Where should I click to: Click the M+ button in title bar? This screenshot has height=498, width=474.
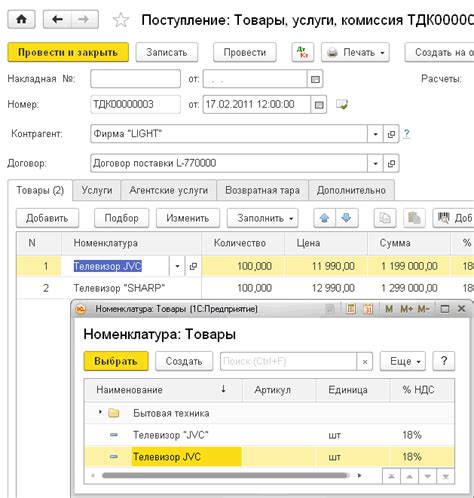[406, 309]
